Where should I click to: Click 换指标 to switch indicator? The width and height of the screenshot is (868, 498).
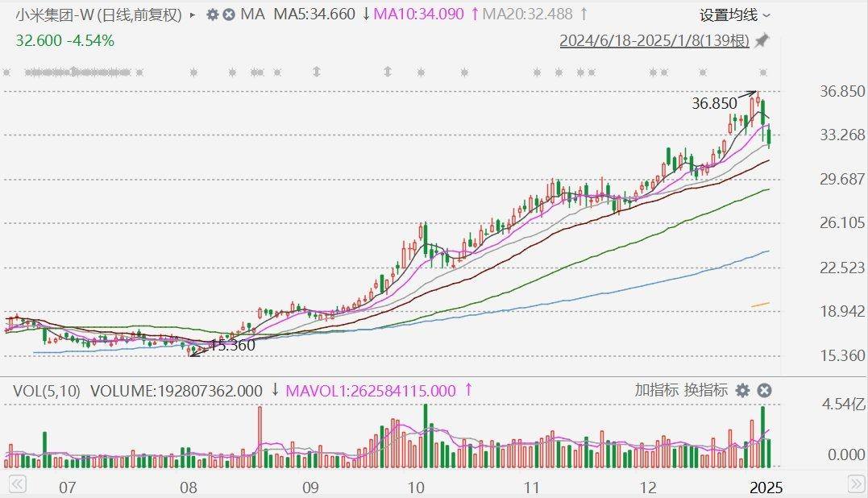pos(706,391)
